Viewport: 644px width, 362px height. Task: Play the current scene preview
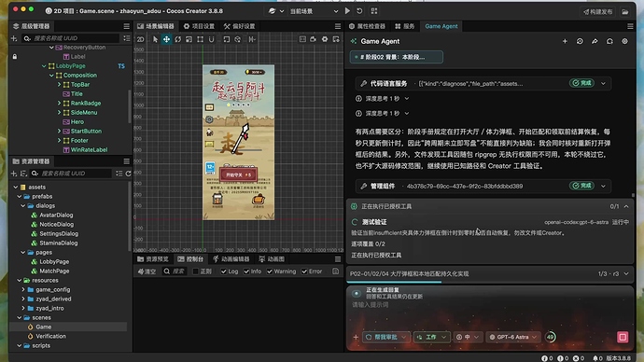coord(347,11)
